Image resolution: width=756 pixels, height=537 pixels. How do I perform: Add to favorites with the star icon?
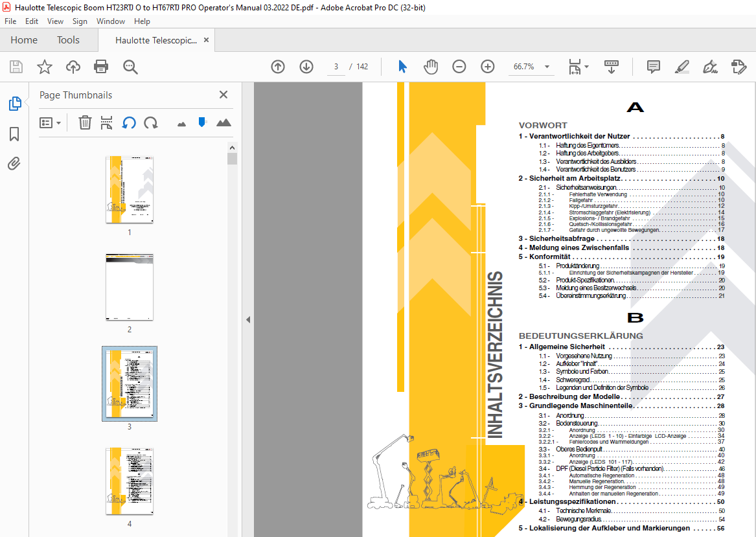coord(44,67)
